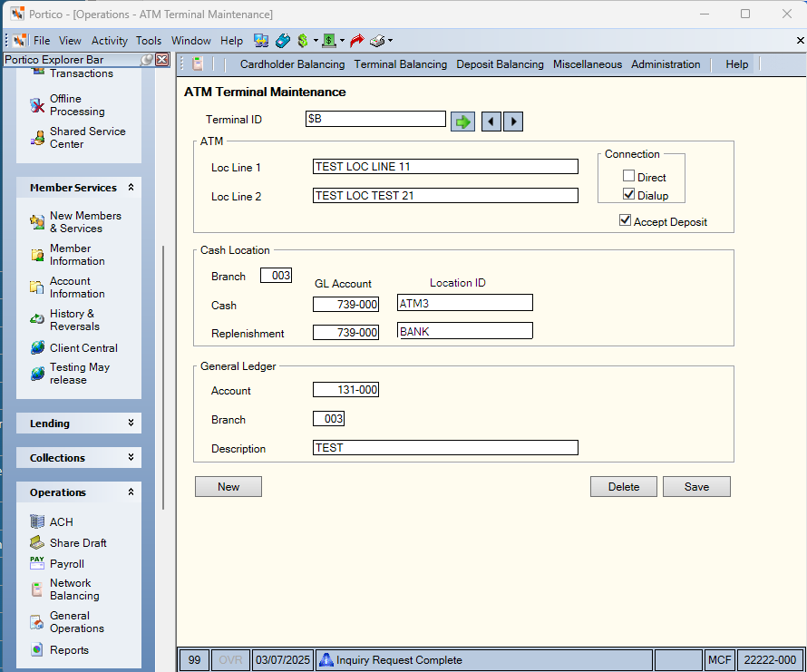
Task: Click the Inquiry Request Complete status message
Action: [399, 659]
